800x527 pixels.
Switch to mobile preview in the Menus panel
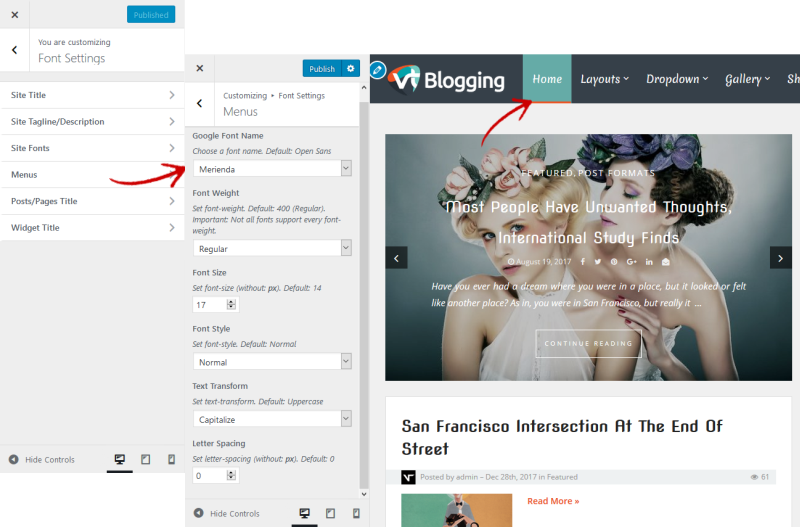pyautogui.click(x=355, y=514)
